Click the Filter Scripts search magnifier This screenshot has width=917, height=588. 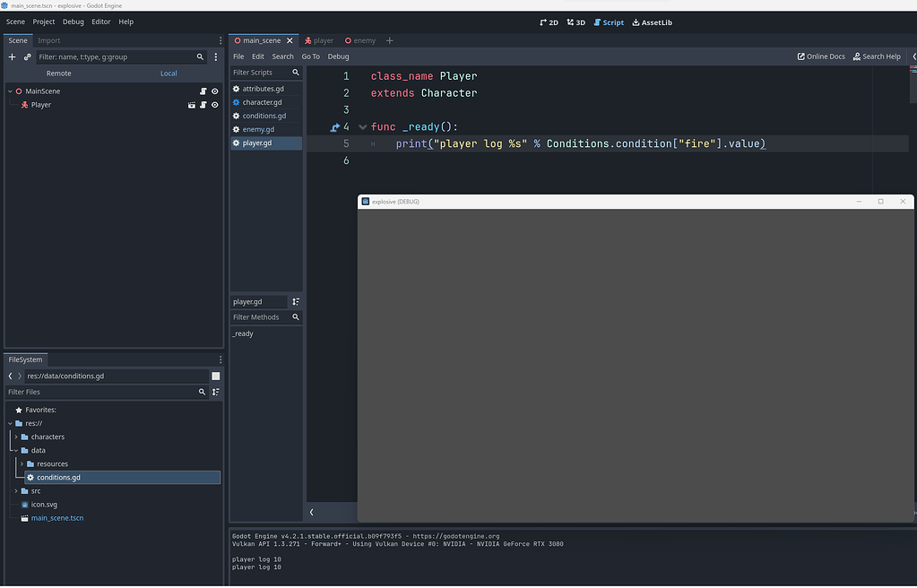point(296,72)
